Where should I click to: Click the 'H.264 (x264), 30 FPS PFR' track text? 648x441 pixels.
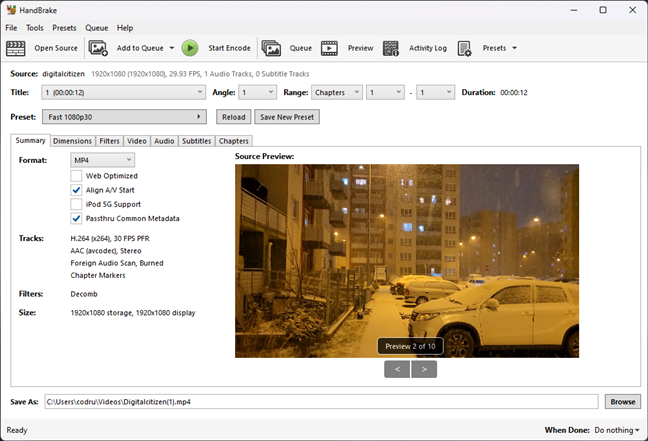(110, 238)
